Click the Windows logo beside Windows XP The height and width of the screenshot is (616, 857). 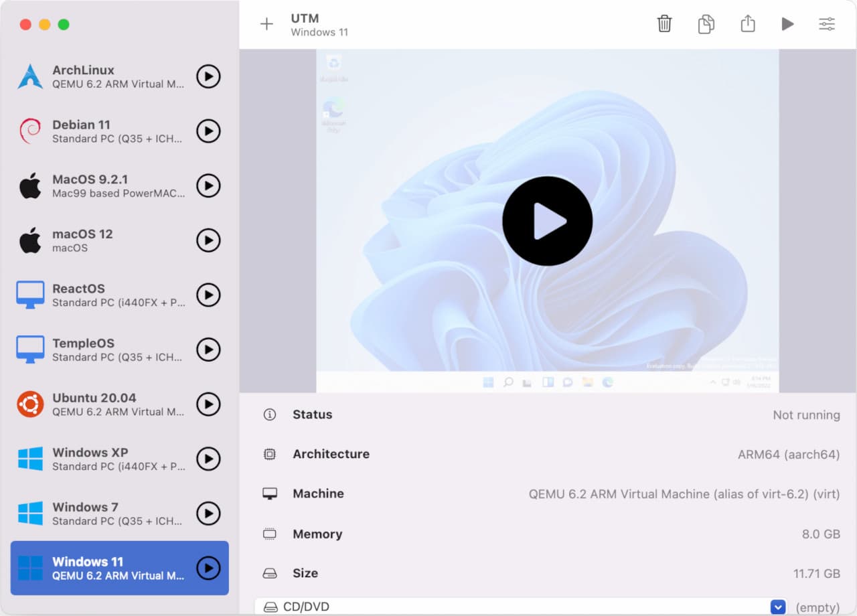[x=30, y=459]
